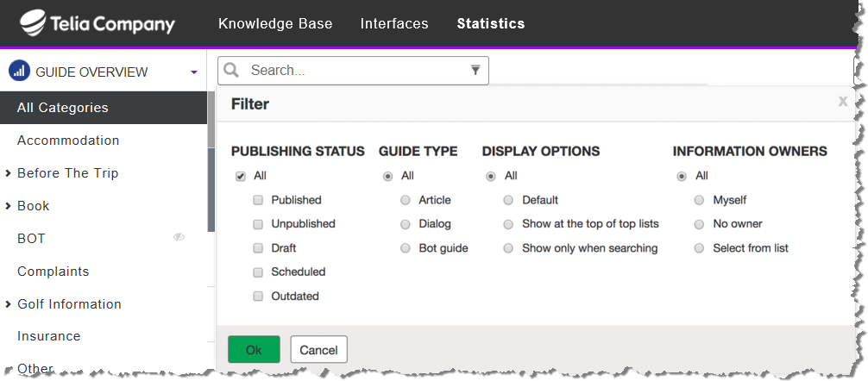Select the Myself owner radio button
868x381 pixels.
tap(699, 200)
